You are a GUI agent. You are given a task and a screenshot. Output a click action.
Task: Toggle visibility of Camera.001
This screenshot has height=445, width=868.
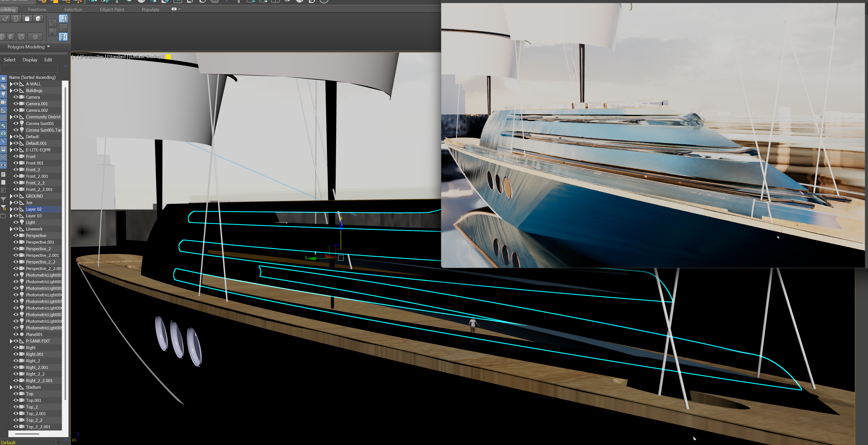click(x=16, y=104)
